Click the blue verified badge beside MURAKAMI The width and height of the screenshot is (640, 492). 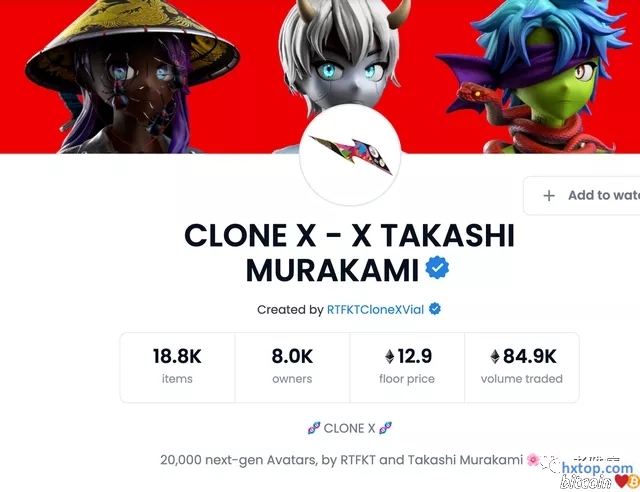437,267
